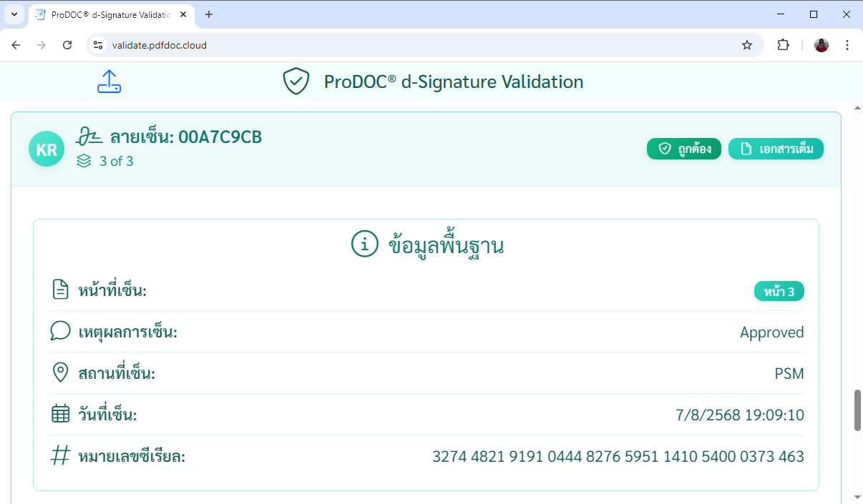Click the ถูกต้อง valid status button
863x504 pixels.
click(x=684, y=149)
